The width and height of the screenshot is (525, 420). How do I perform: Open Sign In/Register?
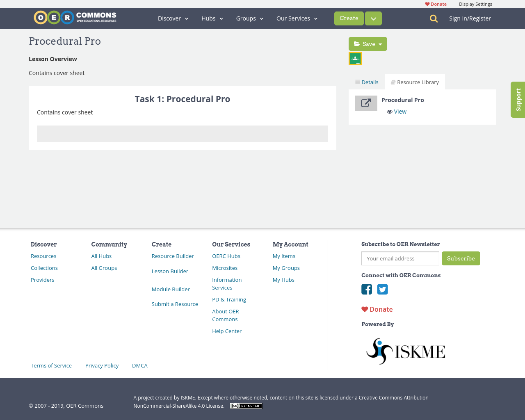click(470, 18)
